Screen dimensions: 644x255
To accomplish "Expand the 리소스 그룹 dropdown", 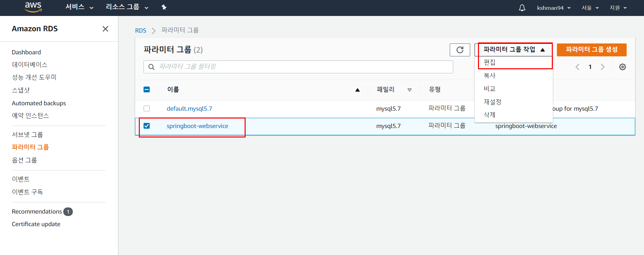I will coord(127,7).
